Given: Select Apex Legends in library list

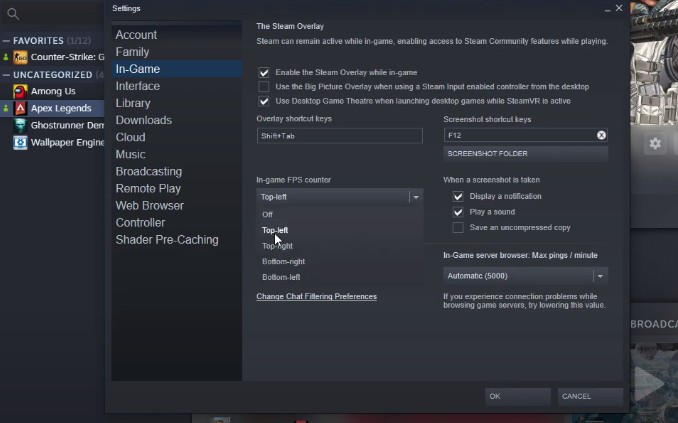Looking at the screenshot, I should [52, 108].
